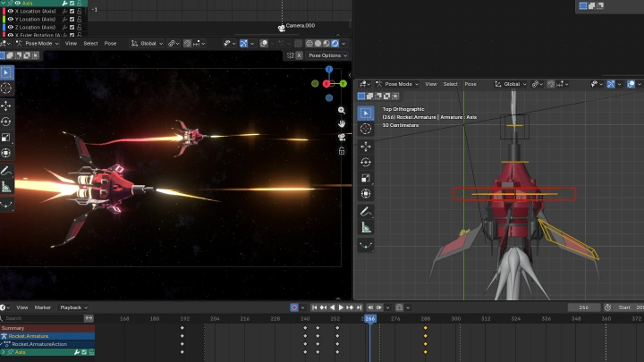Jump to start frame button
644x362 pixels.
pyautogui.click(x=314, y=307)
